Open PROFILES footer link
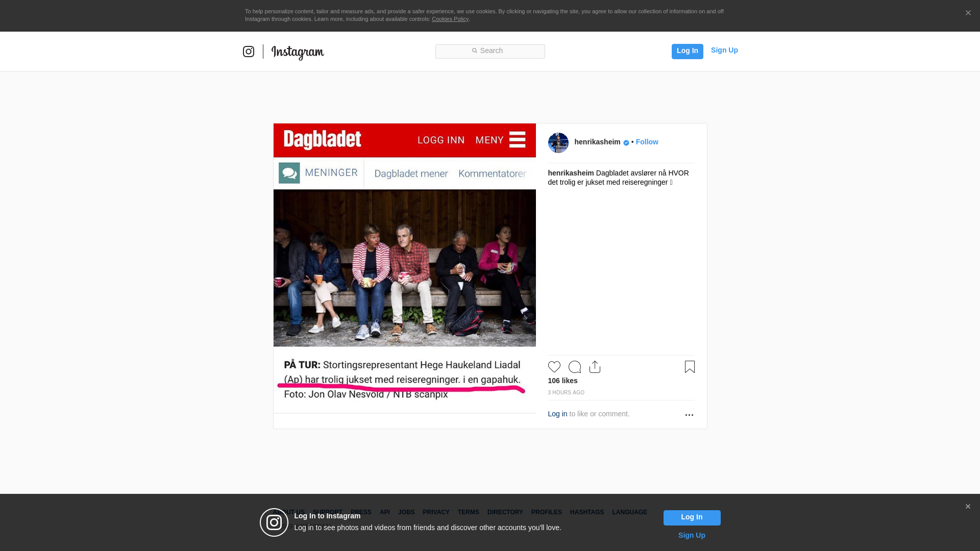Screen dimensions: 980x551 [547, 512]
